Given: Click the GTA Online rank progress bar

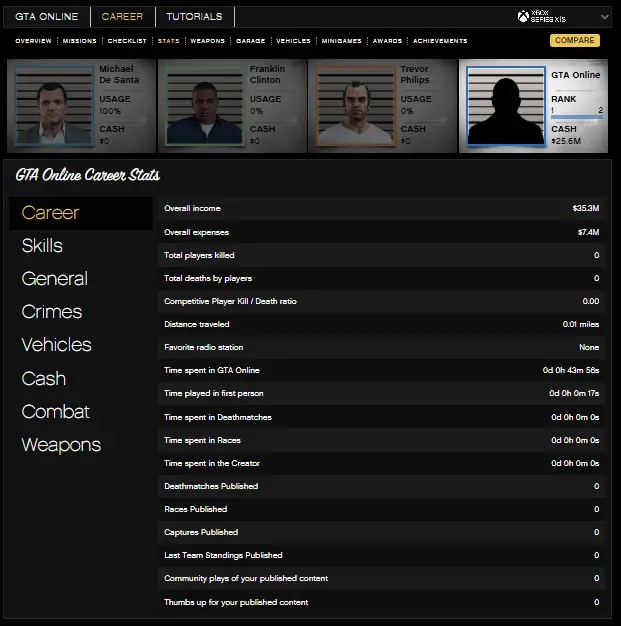Looking at the screenshot, I should [x=577, y=117].
